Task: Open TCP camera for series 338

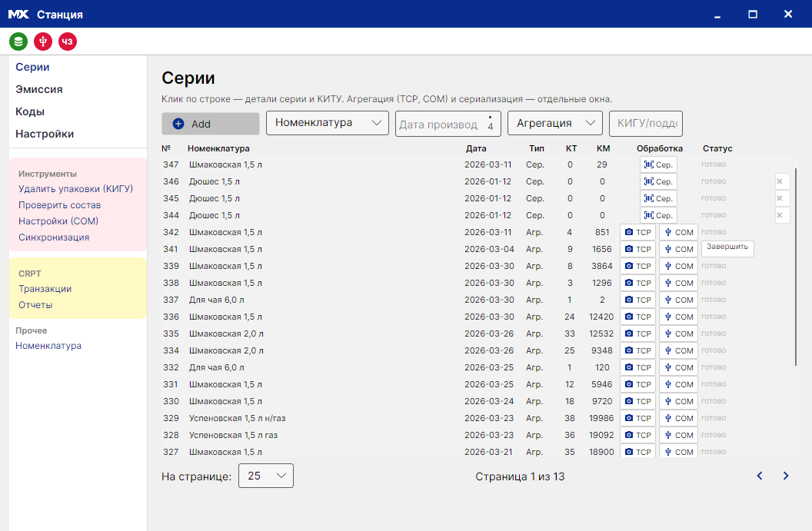Action: (638, 283)
